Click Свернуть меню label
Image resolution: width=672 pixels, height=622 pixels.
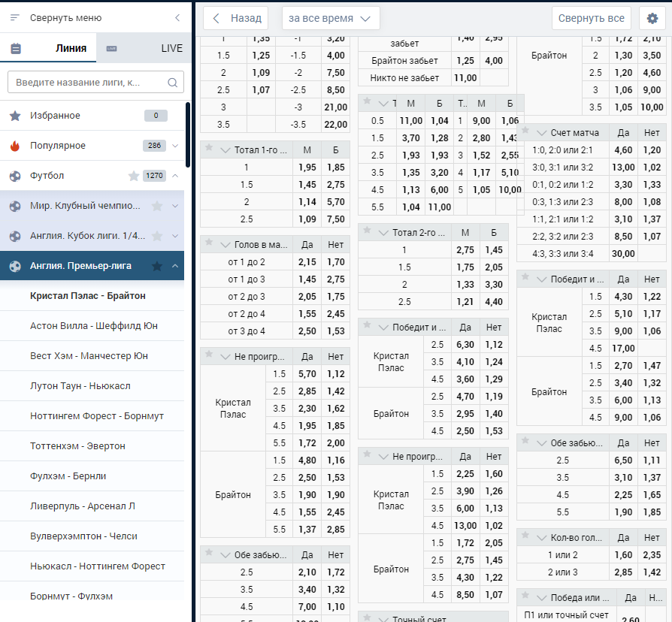(x=65, y=17)
